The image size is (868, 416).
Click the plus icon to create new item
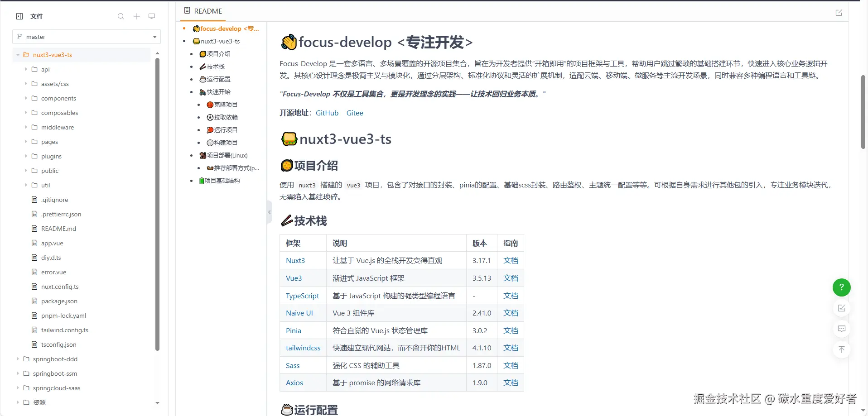tap(136, 16)
